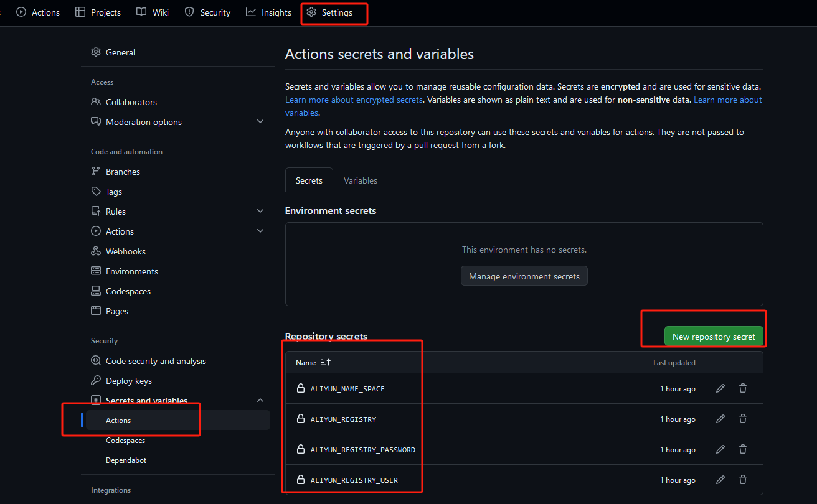Open the Actions tab in top navigation
The width and height of the screenshot is (817, 504).
coord(38,12)
